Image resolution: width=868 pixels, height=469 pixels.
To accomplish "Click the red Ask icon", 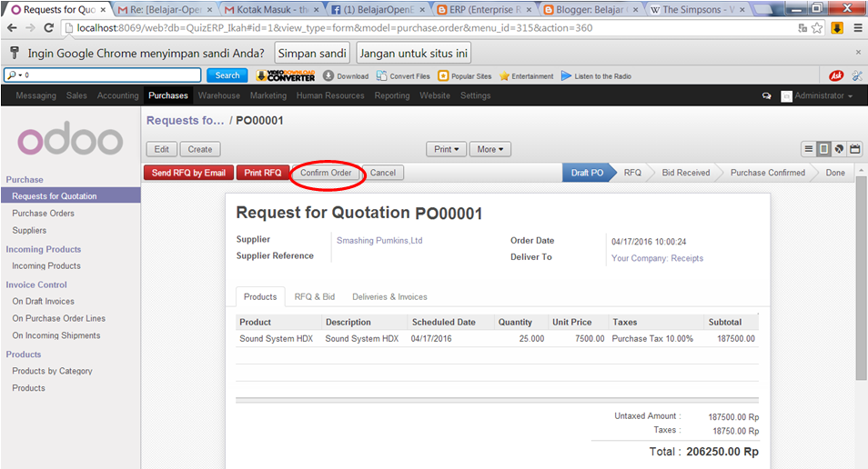I will pos(836,75).
